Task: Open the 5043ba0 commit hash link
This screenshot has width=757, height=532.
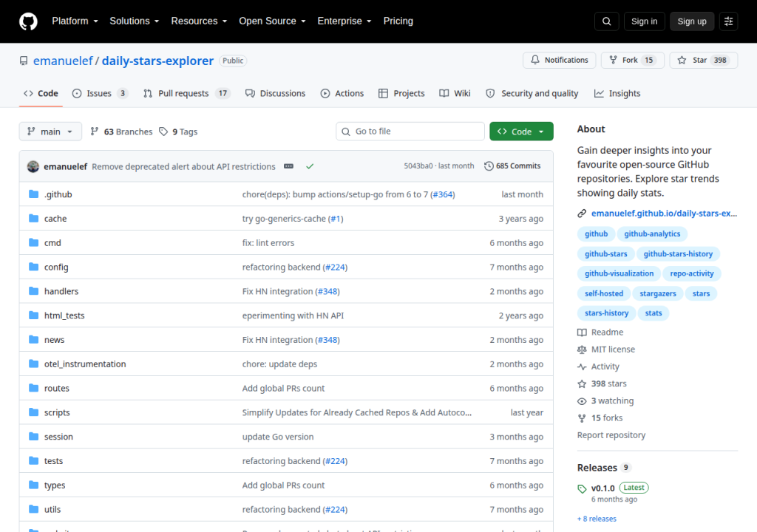Action: click(x=418, y=166)
